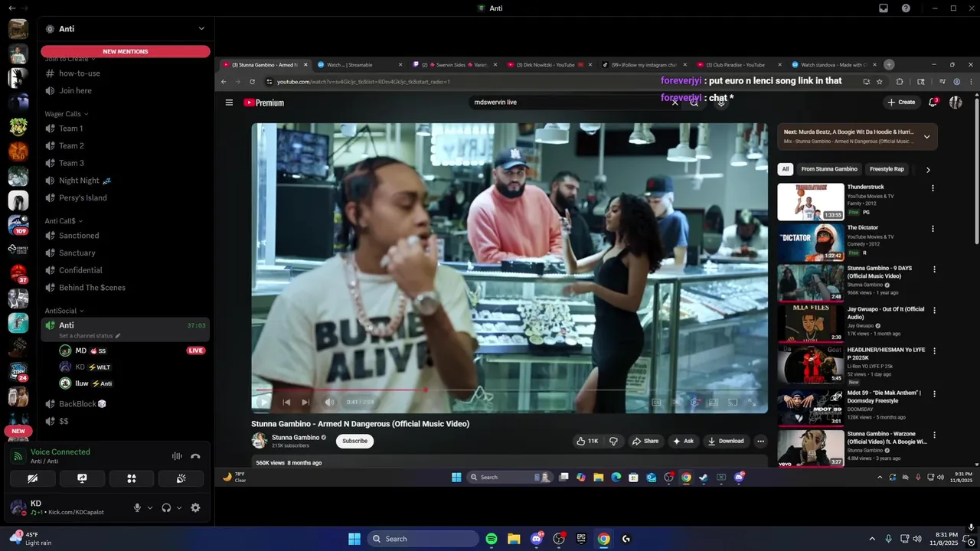Expand the Next-up mix playlist chevron

pyautogui.click(x=926, y=137)
